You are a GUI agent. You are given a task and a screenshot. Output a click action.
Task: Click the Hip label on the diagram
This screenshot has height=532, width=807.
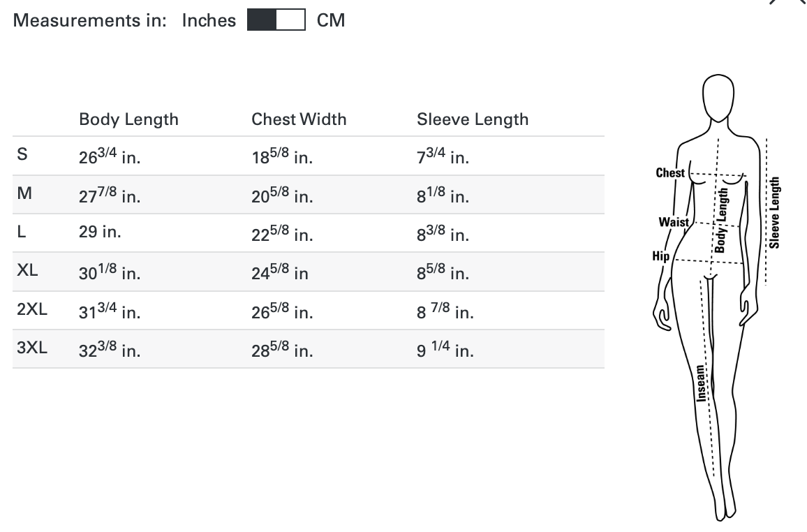tap(660, 256)
